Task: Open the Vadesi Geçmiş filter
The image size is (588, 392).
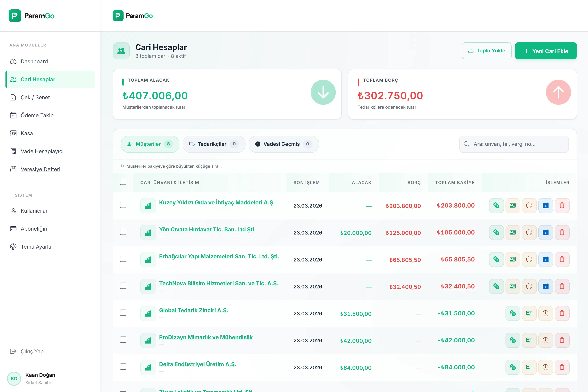Action: [283, 144]
